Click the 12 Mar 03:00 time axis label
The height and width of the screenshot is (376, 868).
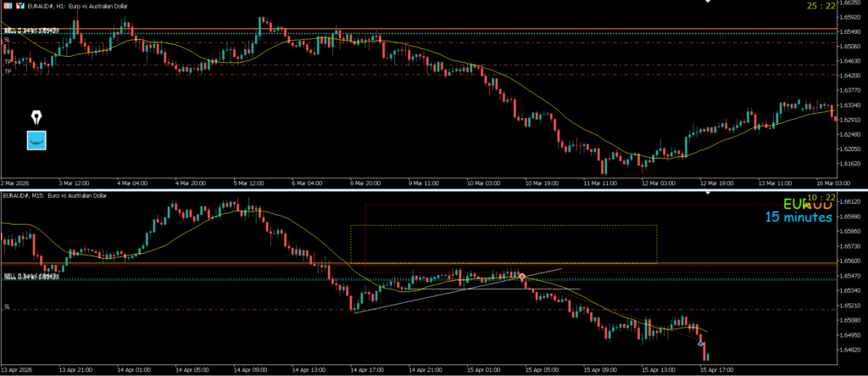(657, 182)
